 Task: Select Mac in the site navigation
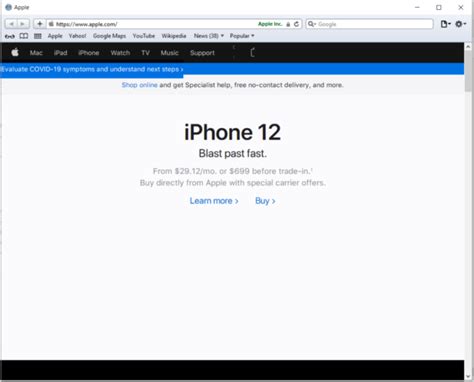click(x=36, y=53)
